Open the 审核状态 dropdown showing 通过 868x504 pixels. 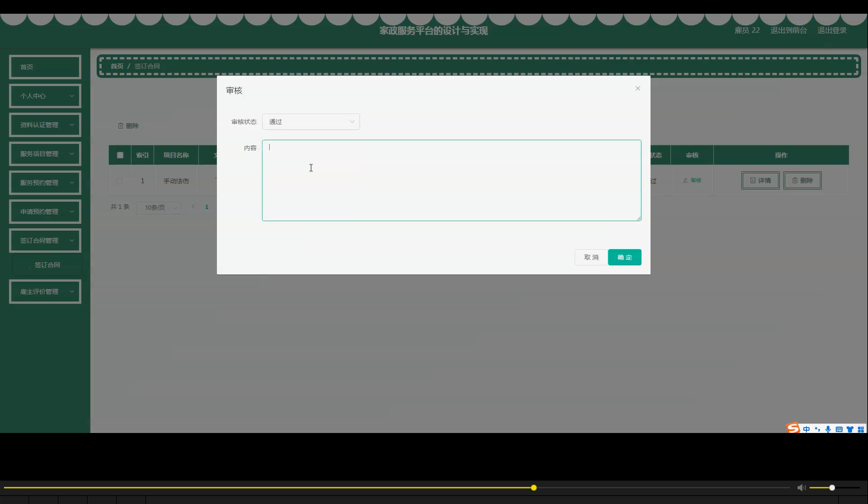(311, 121)
